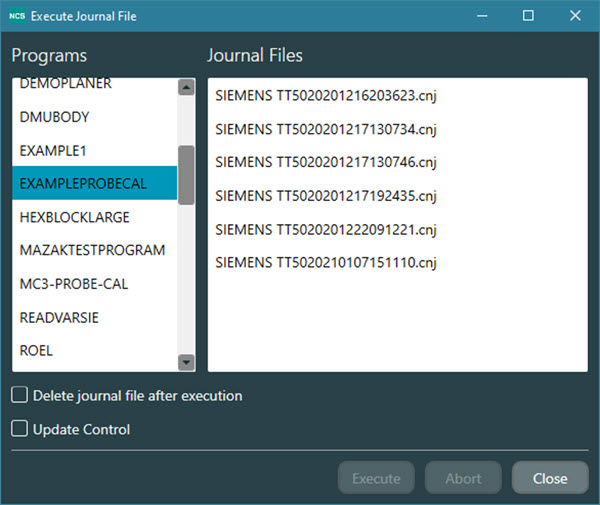Click the Programs list scrollbar thumb
The height and width of the screenshot is (505, 600).
pyautogui.click(x=186, y=175)
